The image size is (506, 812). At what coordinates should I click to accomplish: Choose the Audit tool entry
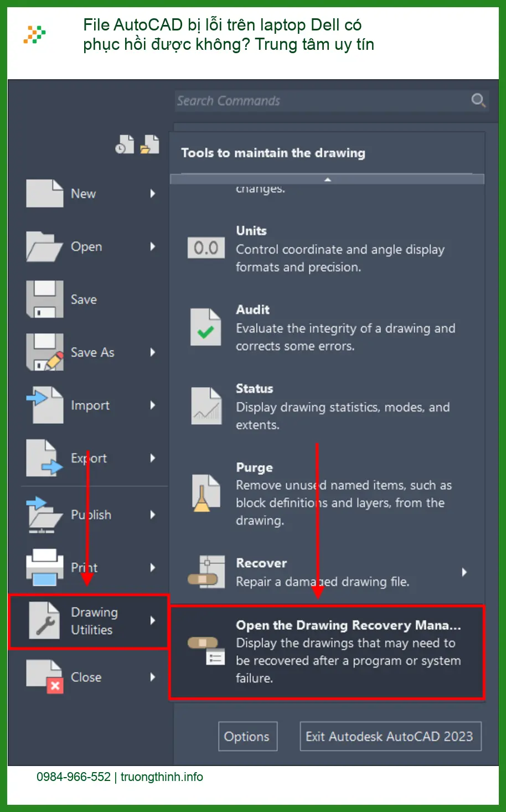tap(327, 327)
